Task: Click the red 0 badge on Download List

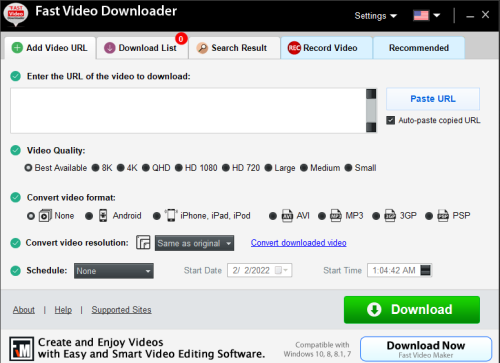Action: click(x=181, y=39)
